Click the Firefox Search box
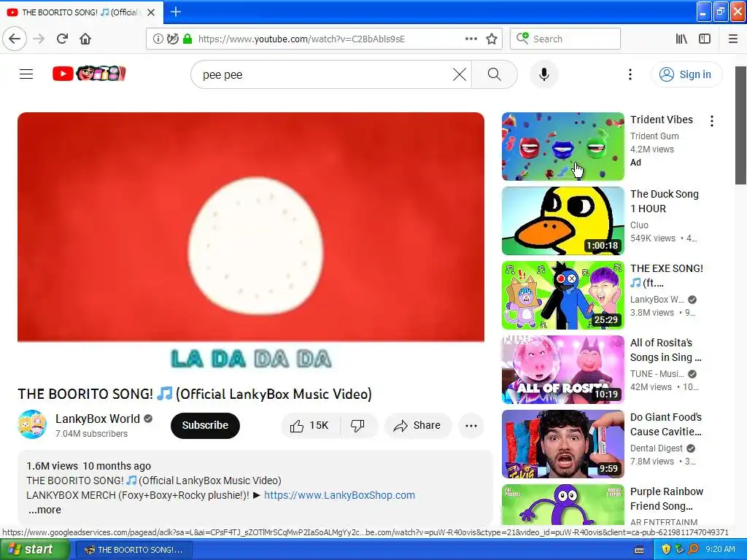The image size is (747, 560). tap(565, 39)
